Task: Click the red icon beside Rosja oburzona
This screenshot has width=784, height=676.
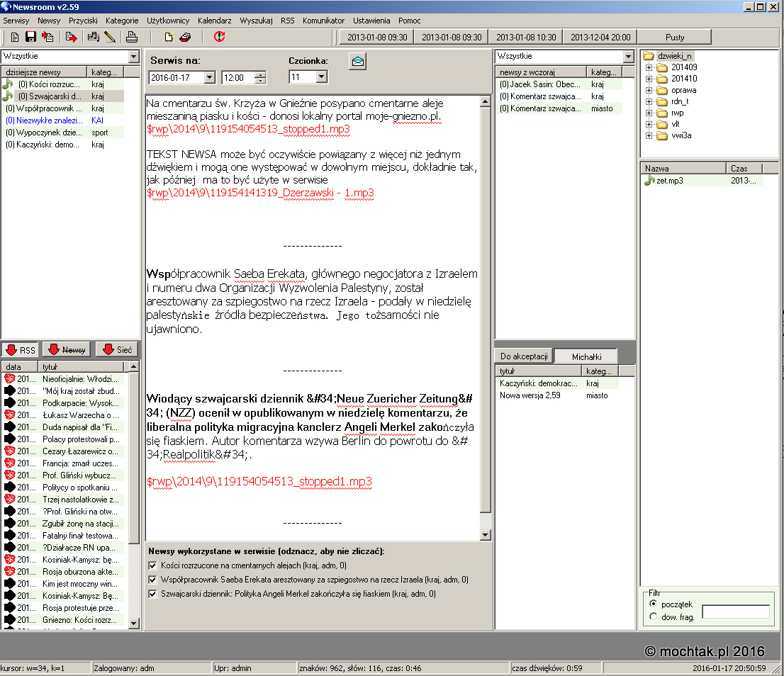Action: [9, 571]
